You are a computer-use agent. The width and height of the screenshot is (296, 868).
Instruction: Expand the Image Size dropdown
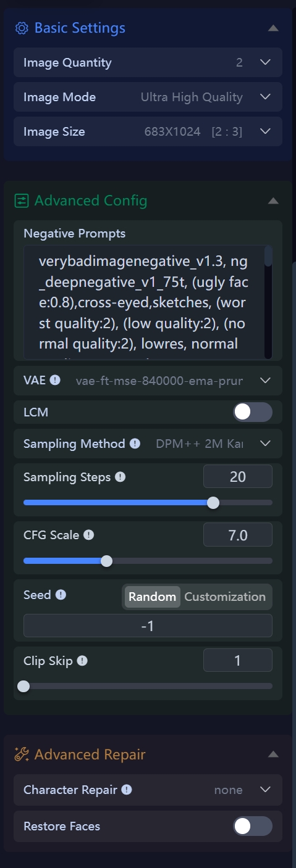[148, 131]
